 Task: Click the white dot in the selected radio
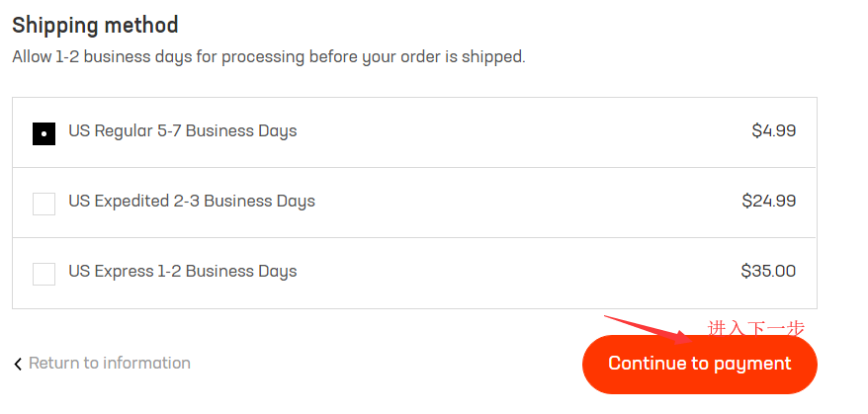tap(43, 133)
